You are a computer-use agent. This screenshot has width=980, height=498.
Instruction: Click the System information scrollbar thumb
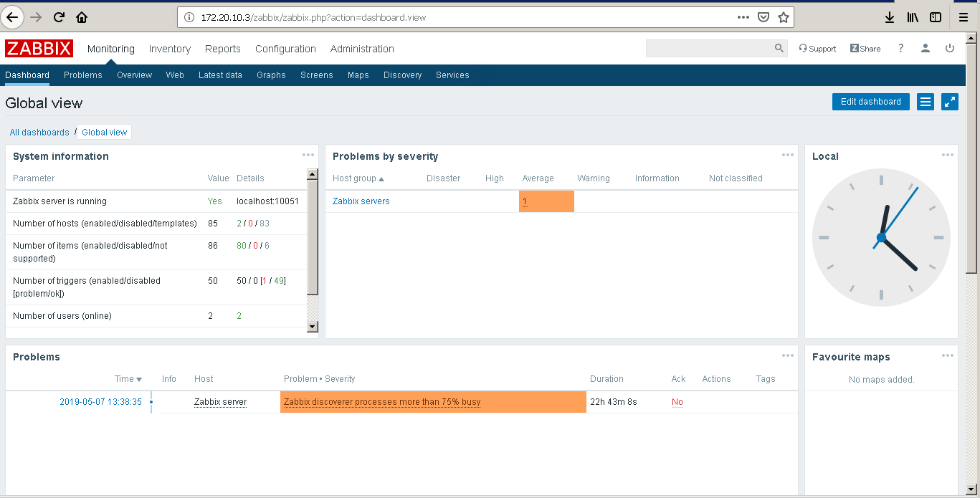[313, 237]
